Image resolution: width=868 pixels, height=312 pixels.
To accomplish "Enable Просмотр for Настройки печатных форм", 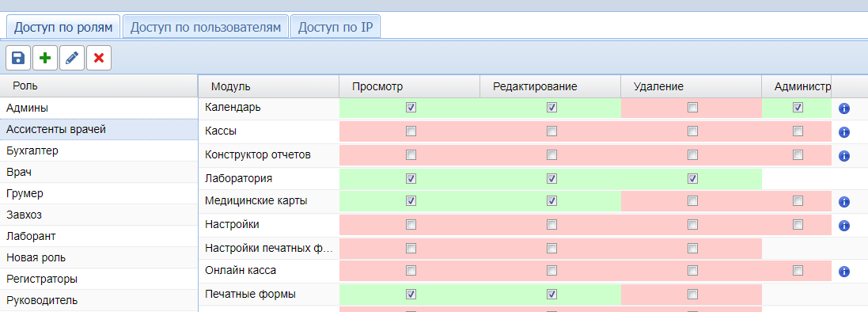I will [411, 248].
